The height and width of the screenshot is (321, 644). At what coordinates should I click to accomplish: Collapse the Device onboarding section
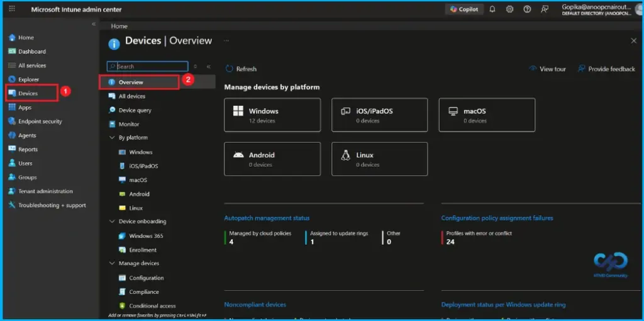point(112,222)
